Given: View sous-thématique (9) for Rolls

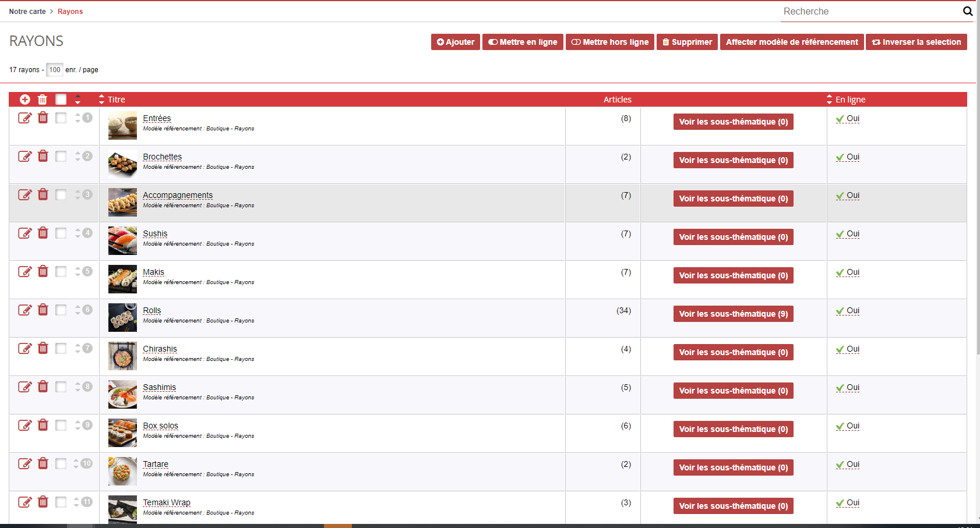Looking at the screenshot, I should click(x=733, y=314).
